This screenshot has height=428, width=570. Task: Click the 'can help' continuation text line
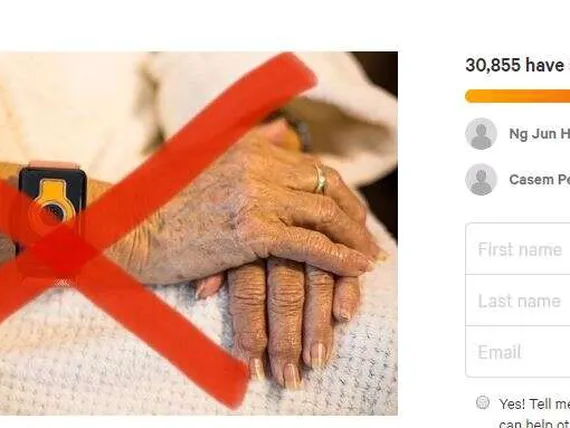[534, 423]
